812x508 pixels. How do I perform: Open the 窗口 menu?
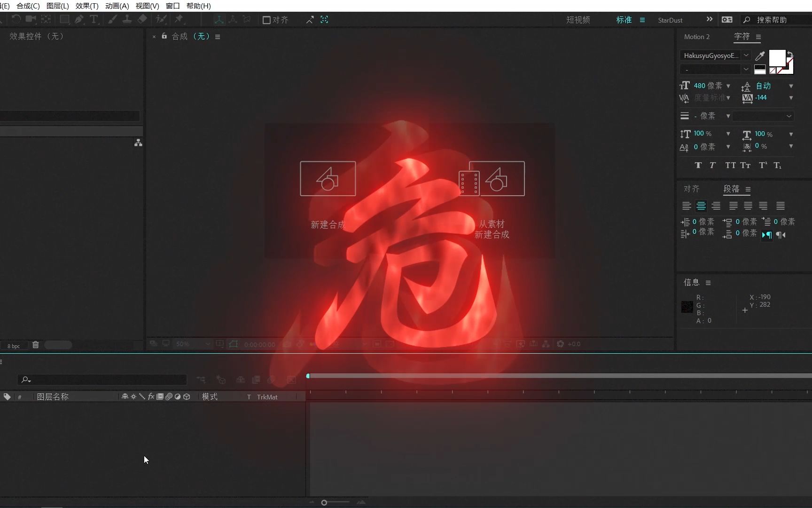click(172, 6)
